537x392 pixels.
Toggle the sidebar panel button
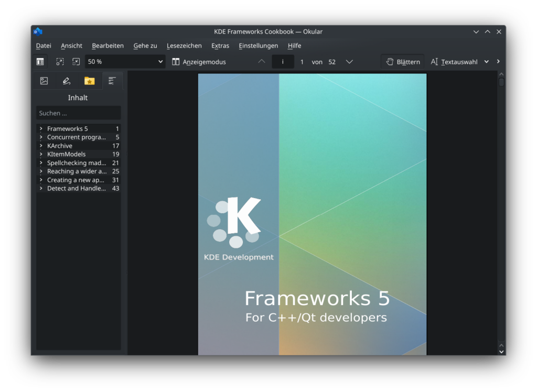(x=40, y=62)
